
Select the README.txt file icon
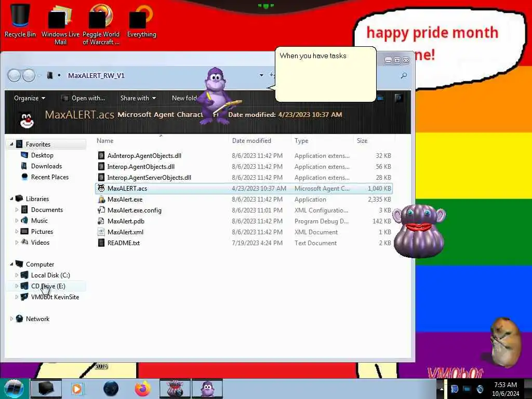click(x=101, y=243)
